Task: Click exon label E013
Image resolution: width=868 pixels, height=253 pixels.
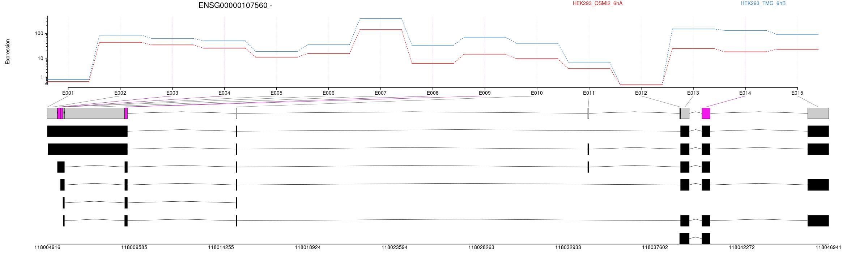Action: click(x=693, y=93)
